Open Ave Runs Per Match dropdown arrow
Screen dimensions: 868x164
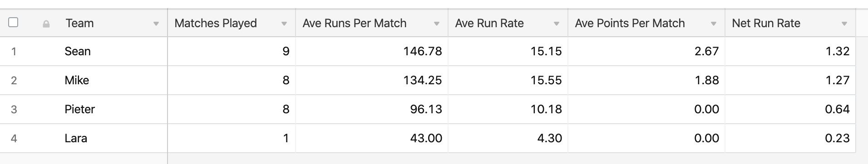pyautogui.click(x=437, y=24)
